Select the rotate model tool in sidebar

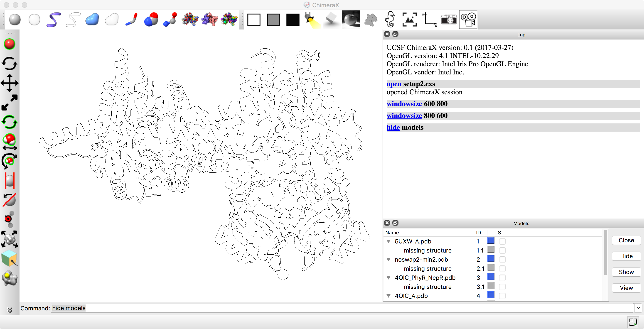tap(10, 64)
